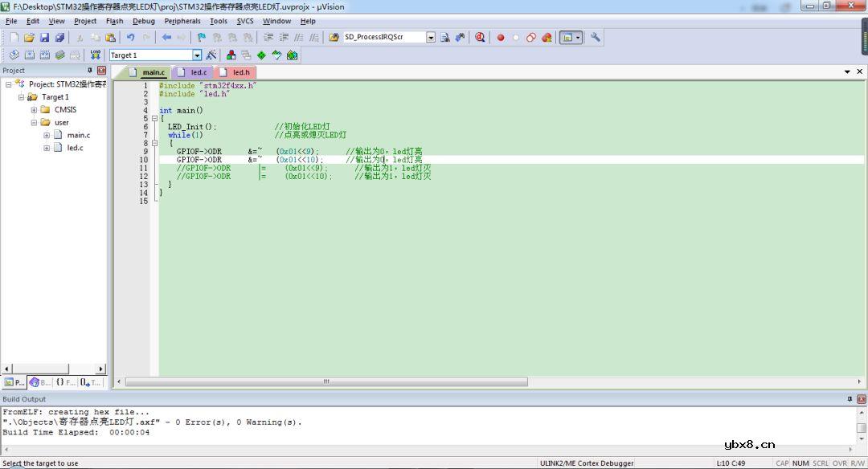The width and height of the screenshot is (868, 469).
Task: Collapse the main() function fold marker
Action: [154, 119]
